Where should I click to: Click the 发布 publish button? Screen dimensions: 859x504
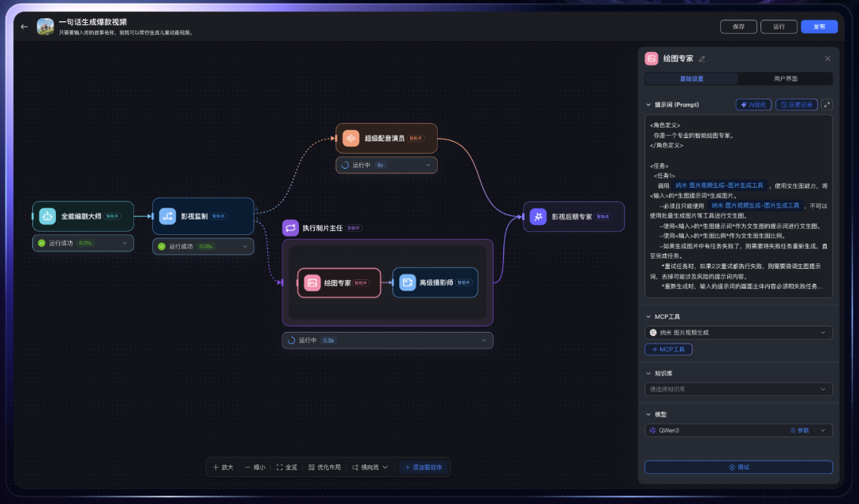tap(819, 26)
